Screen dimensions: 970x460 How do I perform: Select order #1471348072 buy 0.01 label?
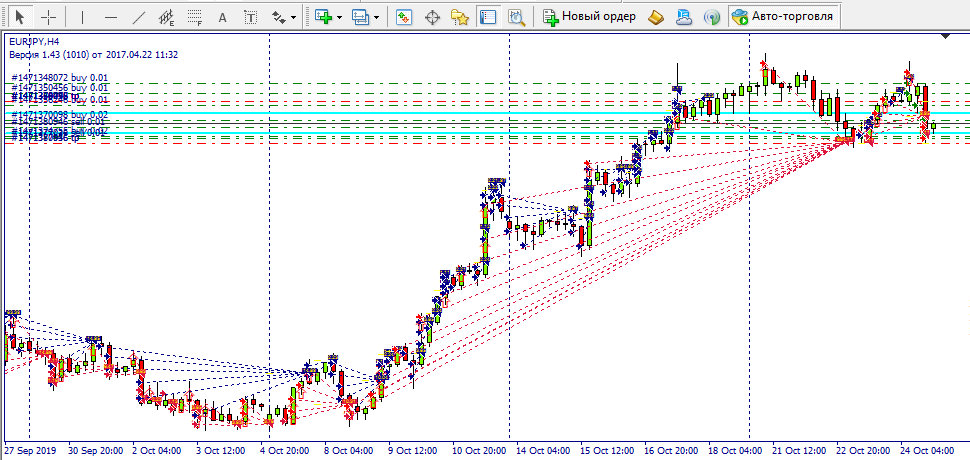(59, 78)
